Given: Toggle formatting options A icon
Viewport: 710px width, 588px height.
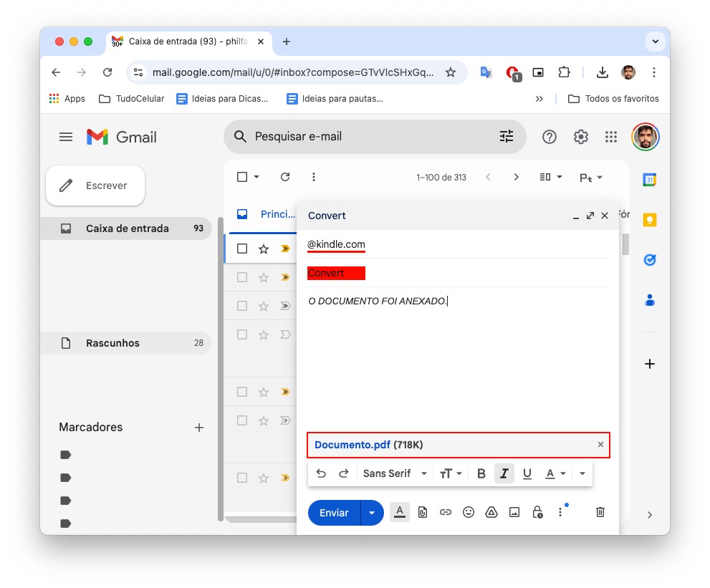Looking at the screenshot, I should (x=399, y=512).
